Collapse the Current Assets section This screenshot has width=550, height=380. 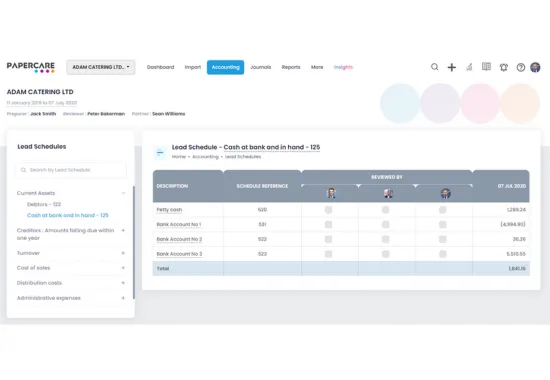(123, 193)
